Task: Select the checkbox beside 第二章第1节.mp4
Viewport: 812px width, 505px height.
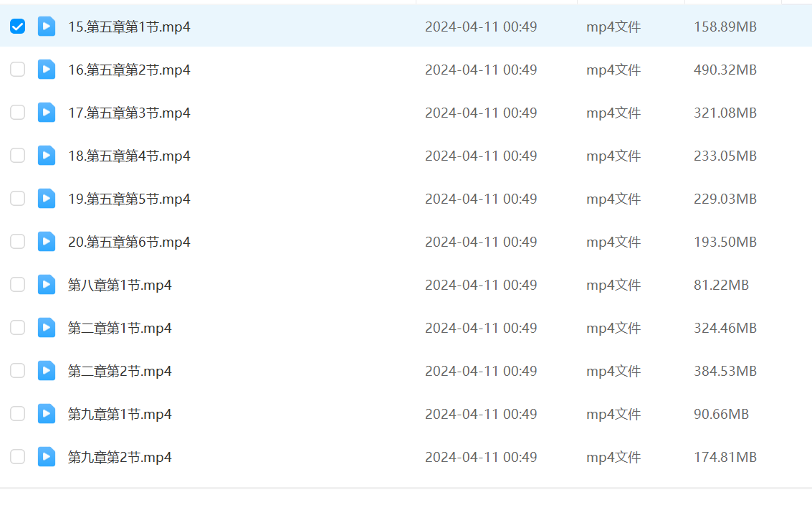Action: [x=17, y=328]
